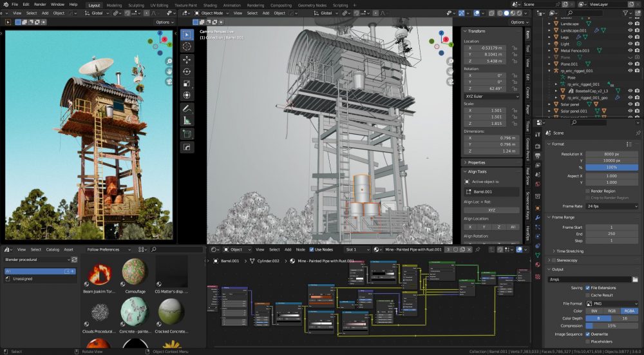Click the Frame End 250 field
The height and width of the screenshot is (355, 644).
(612, 234)
